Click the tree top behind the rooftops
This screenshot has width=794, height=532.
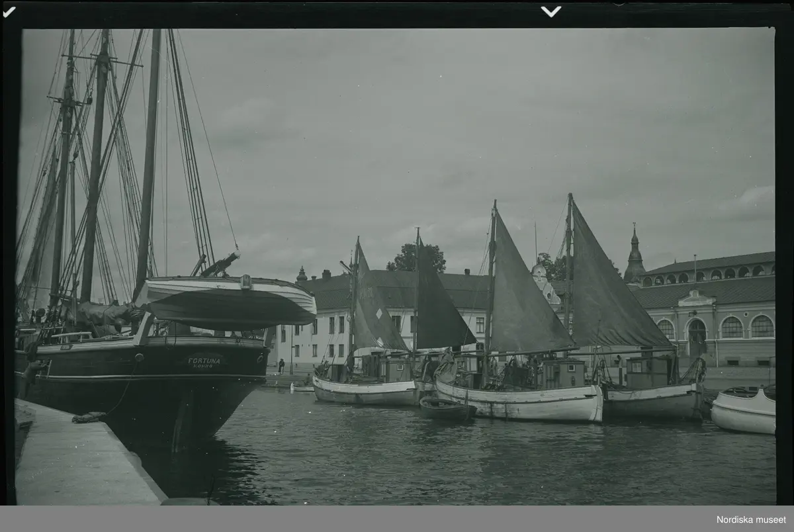(x=417, y=258)
